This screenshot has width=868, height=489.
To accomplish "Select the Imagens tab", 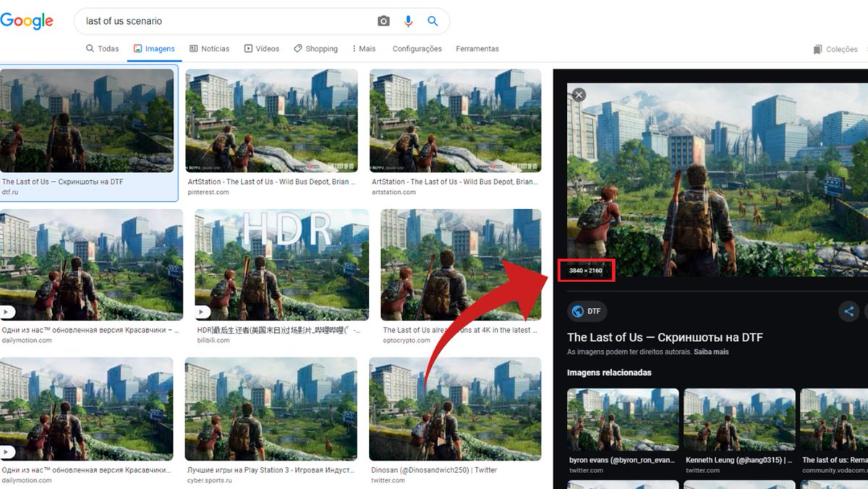I will (x=154, y=48).
